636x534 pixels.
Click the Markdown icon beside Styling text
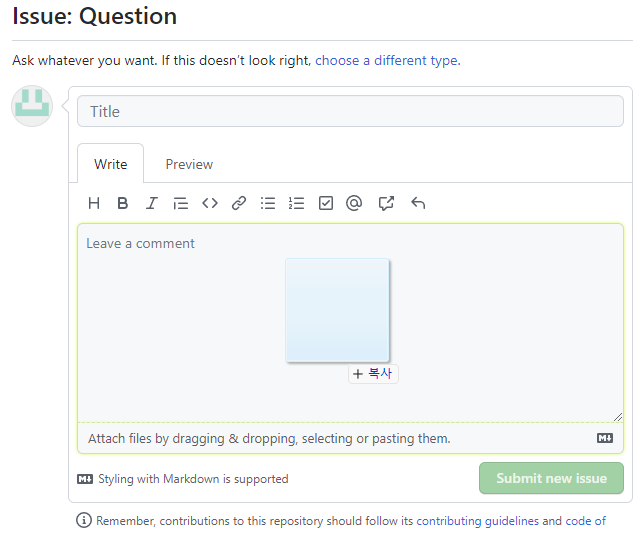point(85,479)
